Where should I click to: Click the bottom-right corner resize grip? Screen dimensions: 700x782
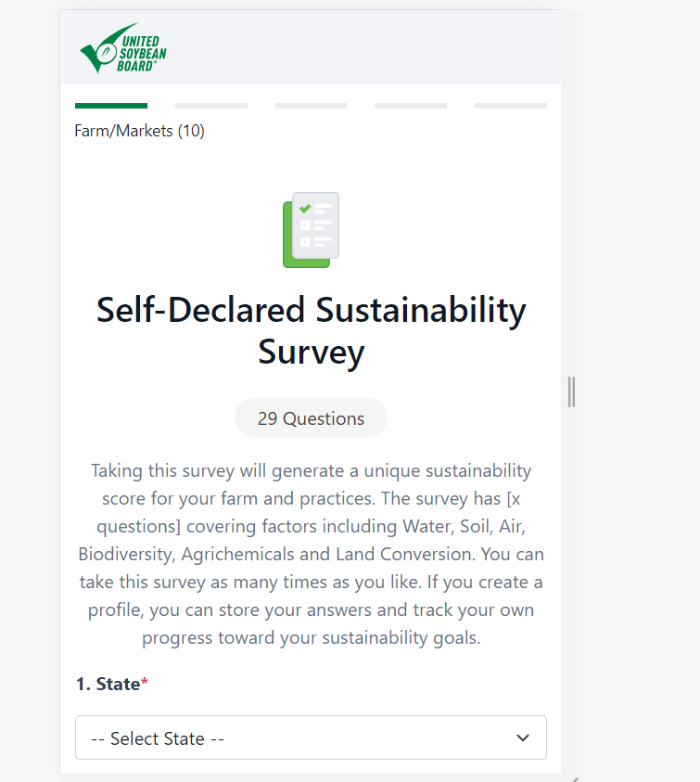pyautogui.click(x=575, y=777)
